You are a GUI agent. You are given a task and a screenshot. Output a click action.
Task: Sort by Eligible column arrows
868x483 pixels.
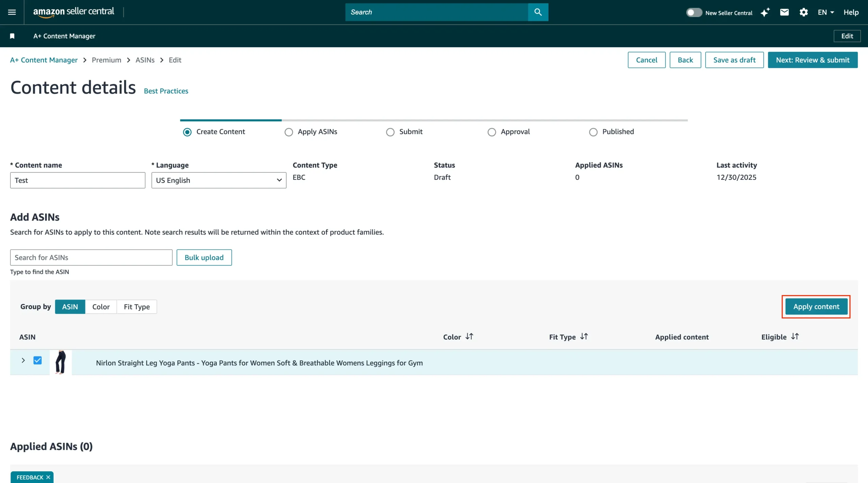click(795, 336)
